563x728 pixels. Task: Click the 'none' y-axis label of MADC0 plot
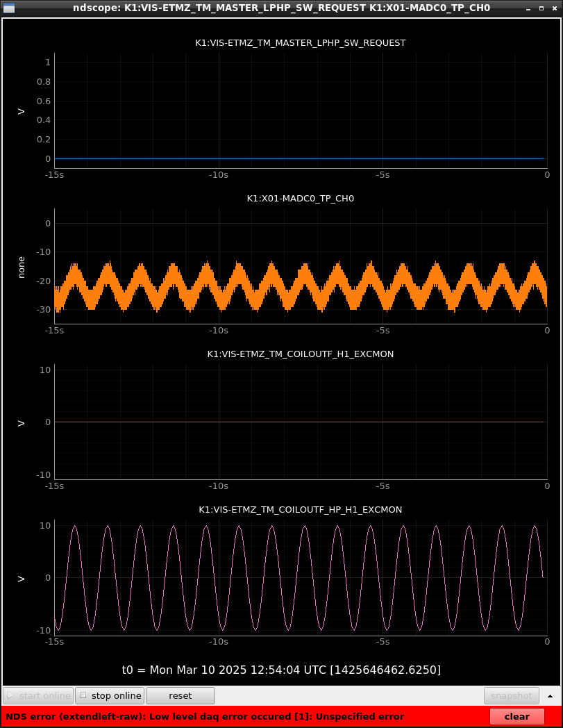(x=22, y=267)
